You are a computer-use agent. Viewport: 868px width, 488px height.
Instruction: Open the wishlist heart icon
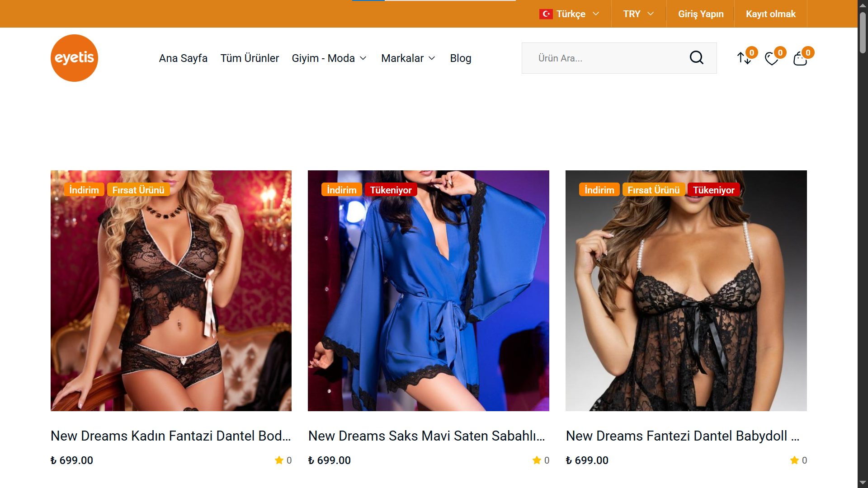(772, 59)
